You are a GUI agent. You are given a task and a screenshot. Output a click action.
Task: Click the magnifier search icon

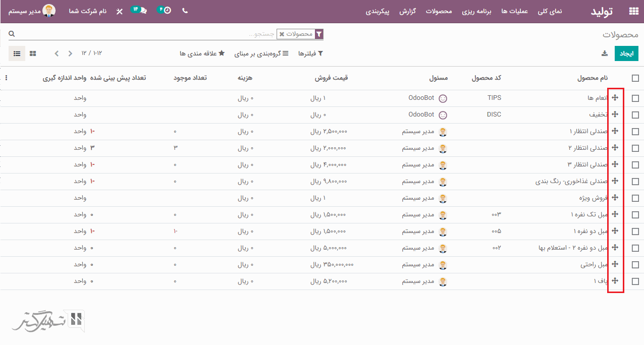tap(12, 34)
